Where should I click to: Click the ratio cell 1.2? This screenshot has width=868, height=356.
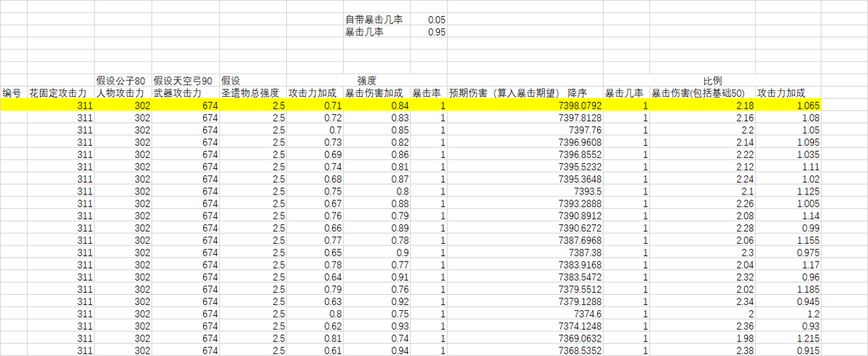click(x=789, y=313)
